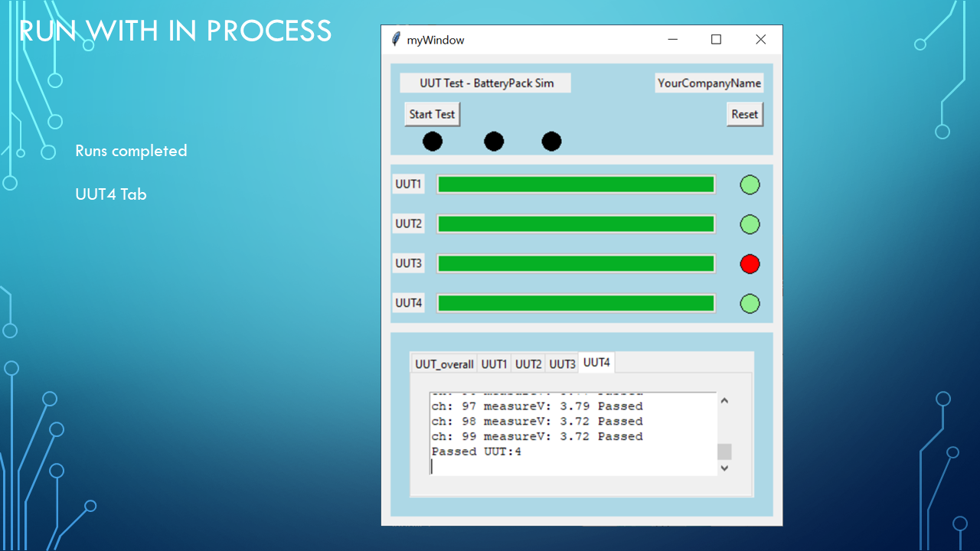The height and width of the screenshot is (551, 980).
Task: Click the green LED next to UUT1
Action: 750,184
